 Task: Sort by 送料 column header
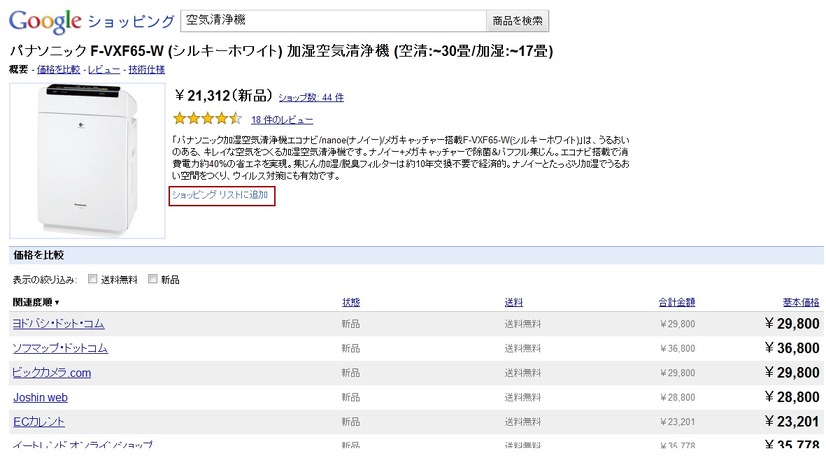point(514,302)
